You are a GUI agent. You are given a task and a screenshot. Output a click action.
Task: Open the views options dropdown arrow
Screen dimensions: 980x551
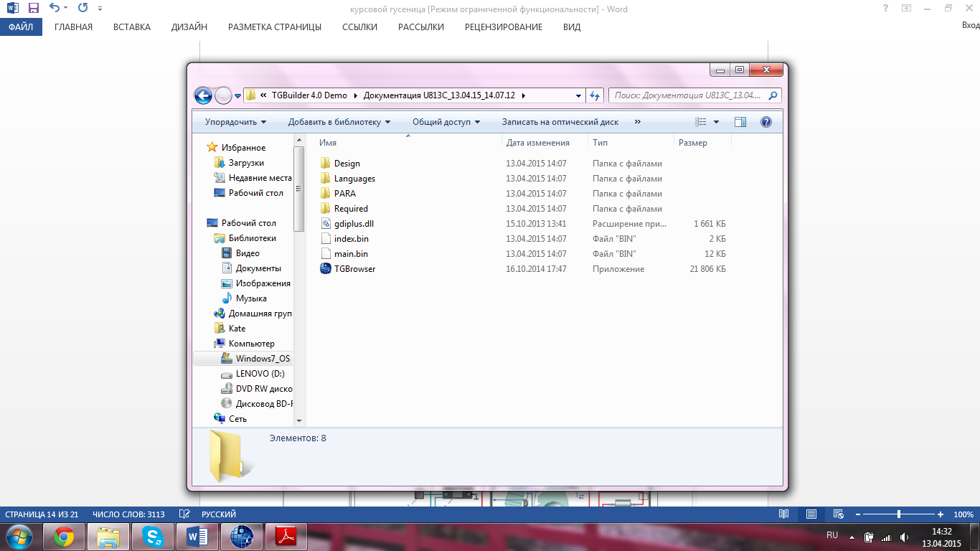(x=716, y=122)
